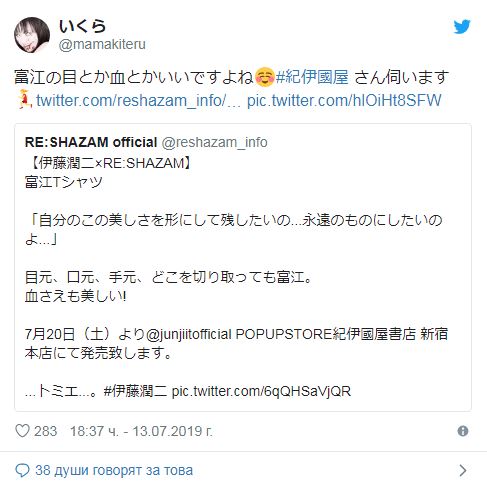
Task: Click the quoted tweet body text
Action: (x=236, y=277)
